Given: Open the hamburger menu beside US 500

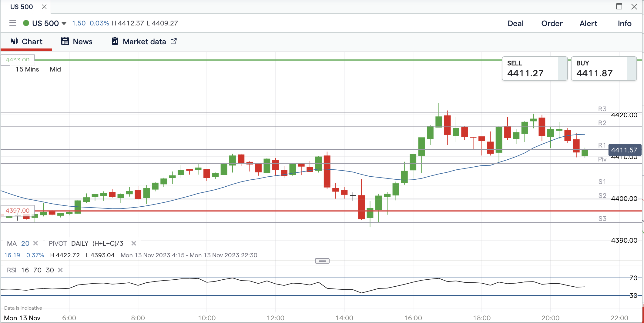Looking at the screenshot, I should click(13, 23).
